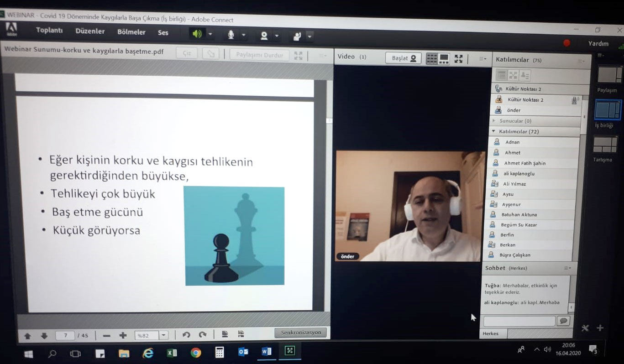Expand the Sunucular (0) group
This screenshot has width=624, height=364.
tap(494, 121)
